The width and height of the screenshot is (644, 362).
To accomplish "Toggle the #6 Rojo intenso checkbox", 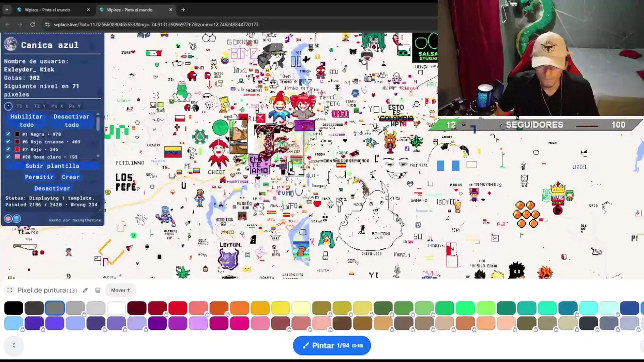I will tap(8, 142).
